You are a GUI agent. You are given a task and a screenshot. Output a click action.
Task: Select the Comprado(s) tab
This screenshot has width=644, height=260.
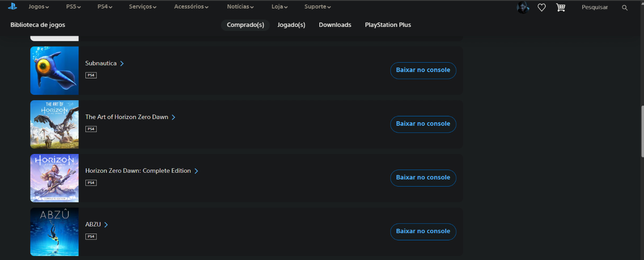246,25
